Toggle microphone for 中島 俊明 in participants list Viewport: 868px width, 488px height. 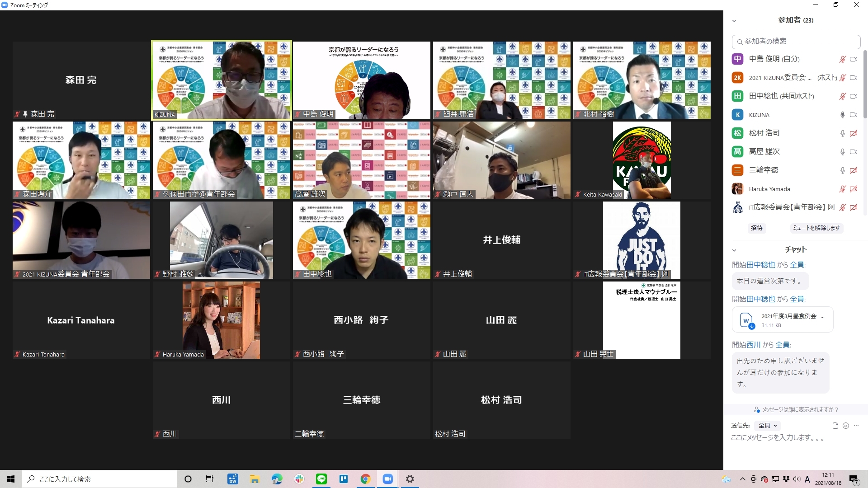[842, 59]
